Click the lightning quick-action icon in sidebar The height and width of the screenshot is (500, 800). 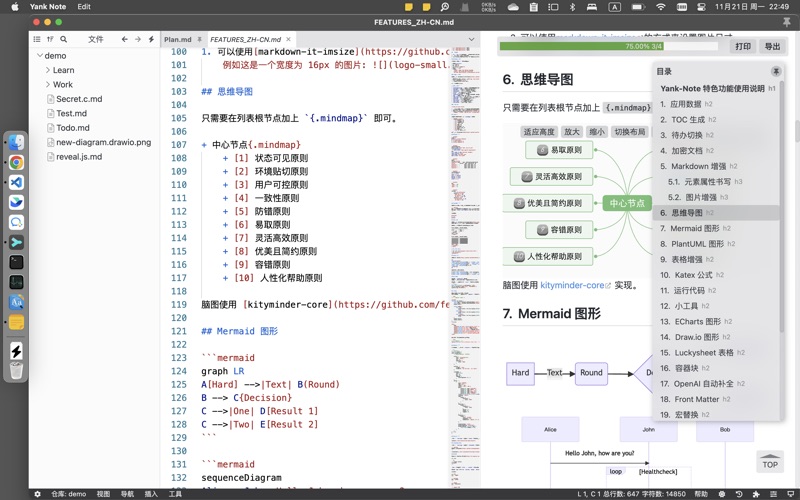[151, 39]
